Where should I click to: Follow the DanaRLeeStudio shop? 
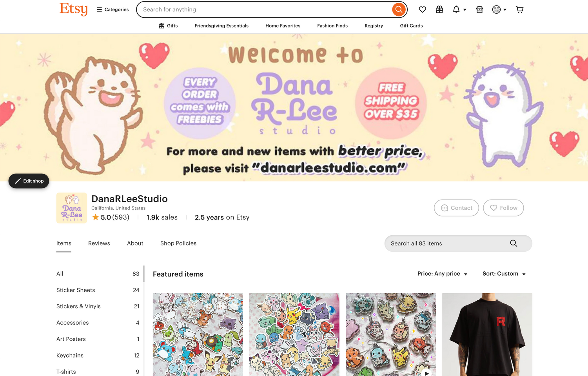coord(503,208)
